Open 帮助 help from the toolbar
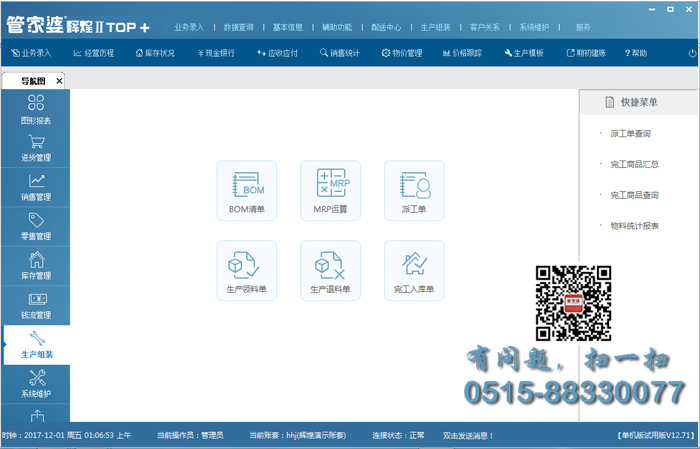 636,53
